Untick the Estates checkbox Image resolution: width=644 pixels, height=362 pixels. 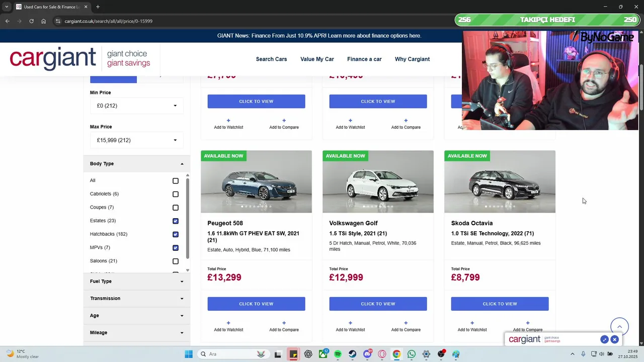pyautogui.click(x=176, y=221)
